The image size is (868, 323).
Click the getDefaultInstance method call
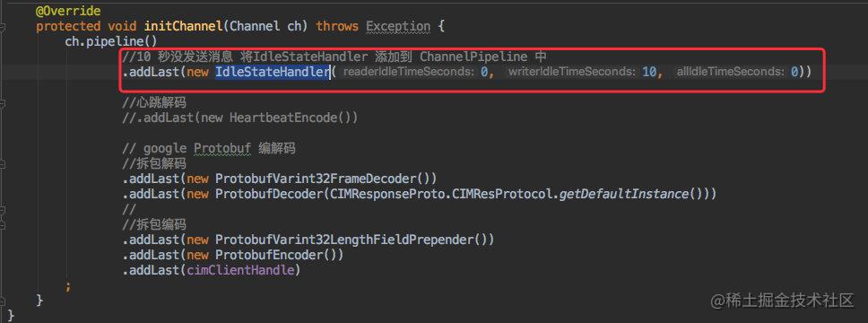coord(624,195)
